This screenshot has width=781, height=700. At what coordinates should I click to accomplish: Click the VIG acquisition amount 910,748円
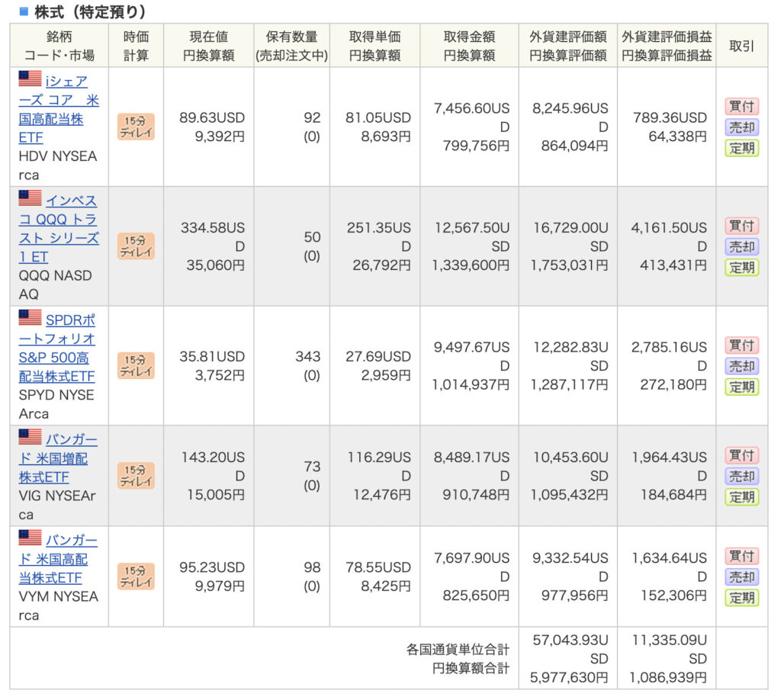(476, 495)
